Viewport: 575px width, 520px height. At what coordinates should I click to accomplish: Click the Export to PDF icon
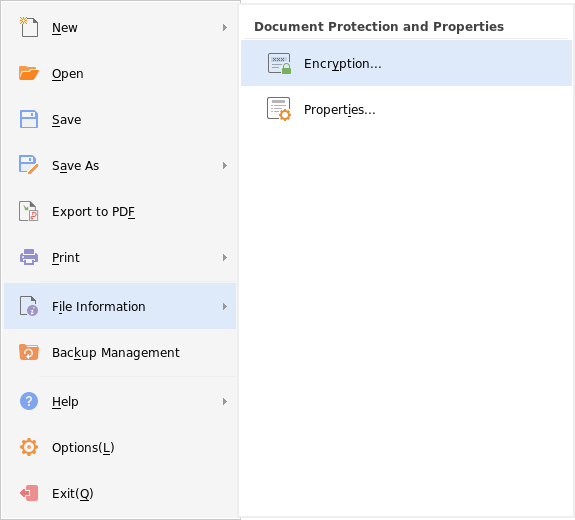[29, 211]
